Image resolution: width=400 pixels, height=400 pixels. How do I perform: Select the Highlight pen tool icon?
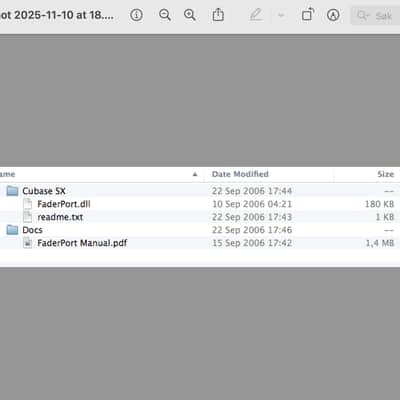[255, 15]
